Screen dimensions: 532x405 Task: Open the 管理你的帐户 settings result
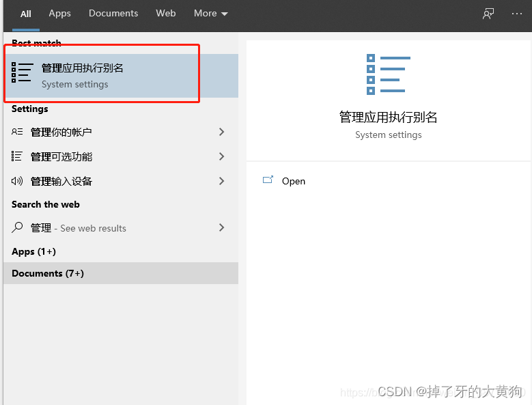121,132
